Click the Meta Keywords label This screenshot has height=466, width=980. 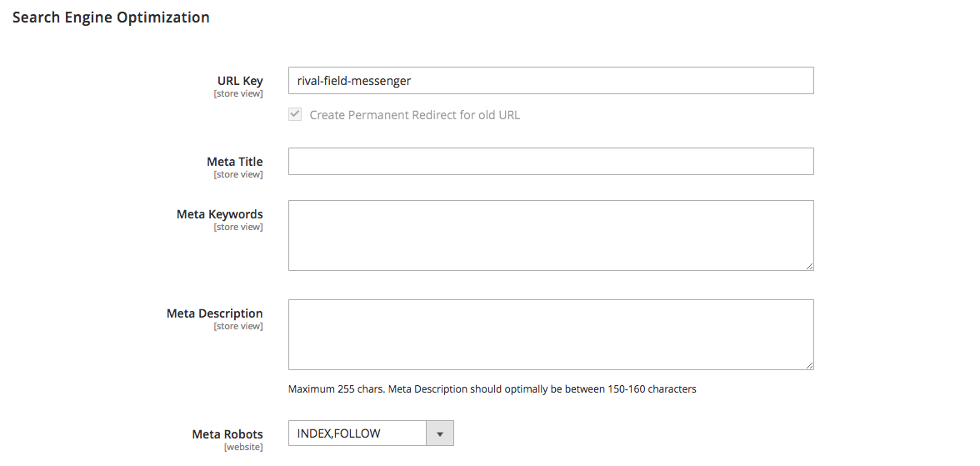tap(220, 214)
